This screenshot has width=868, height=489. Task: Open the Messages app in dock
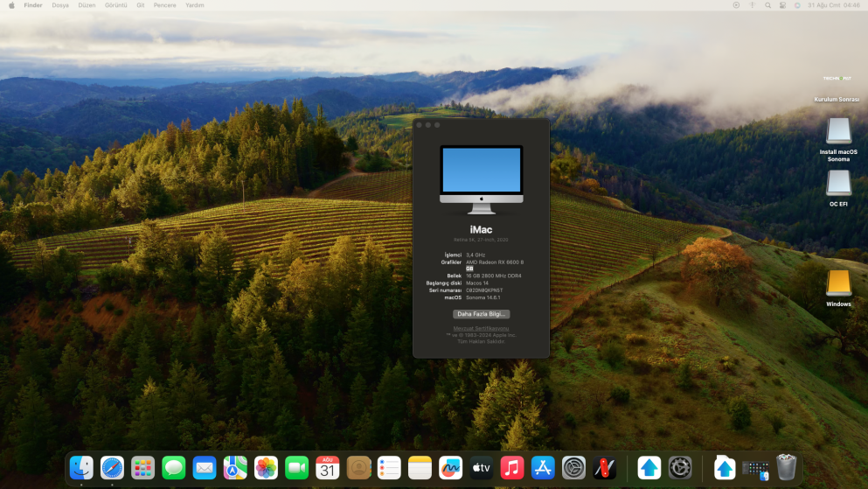pyautogui.click(x=173, y=468)
